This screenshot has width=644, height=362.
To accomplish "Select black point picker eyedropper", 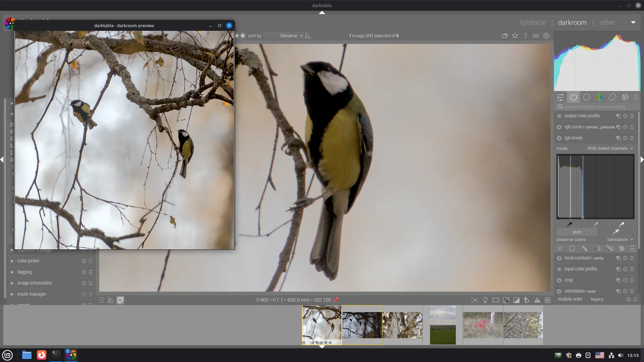I will point(570,224).
